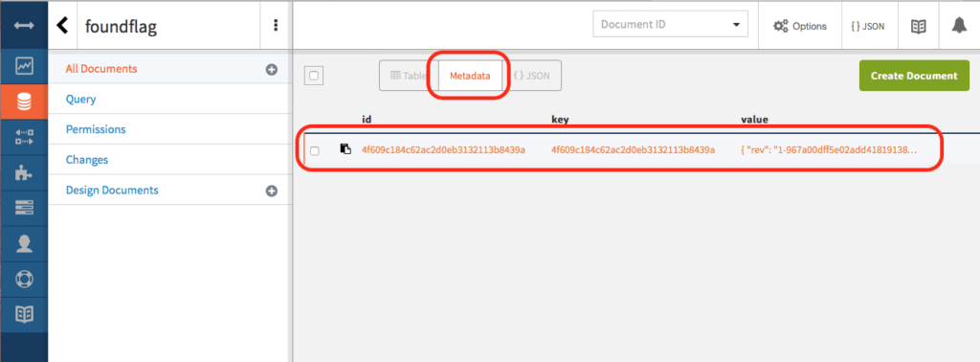Open the user account icon in sidebar

(x=24, y=244)
